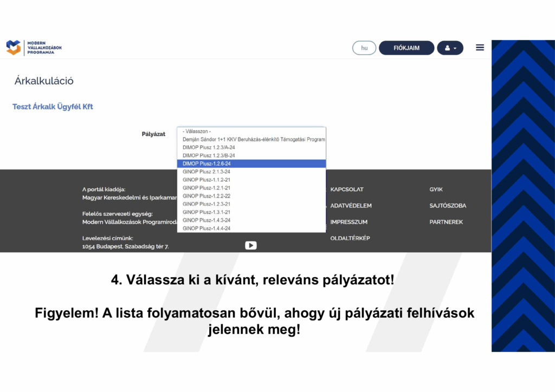Click the YouTube icon in footer

pos(250,245)
